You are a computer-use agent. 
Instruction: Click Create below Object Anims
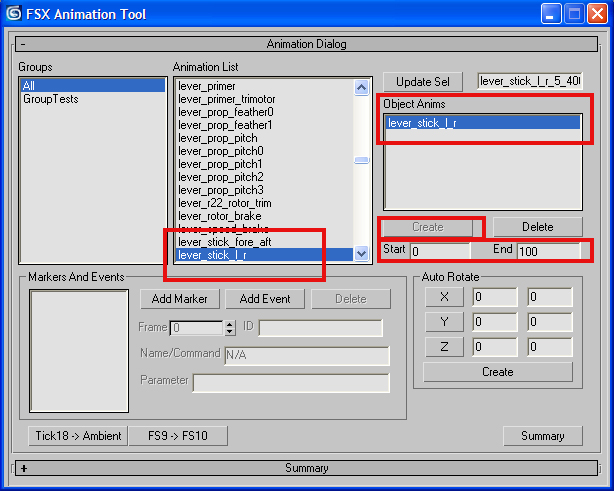428,227
